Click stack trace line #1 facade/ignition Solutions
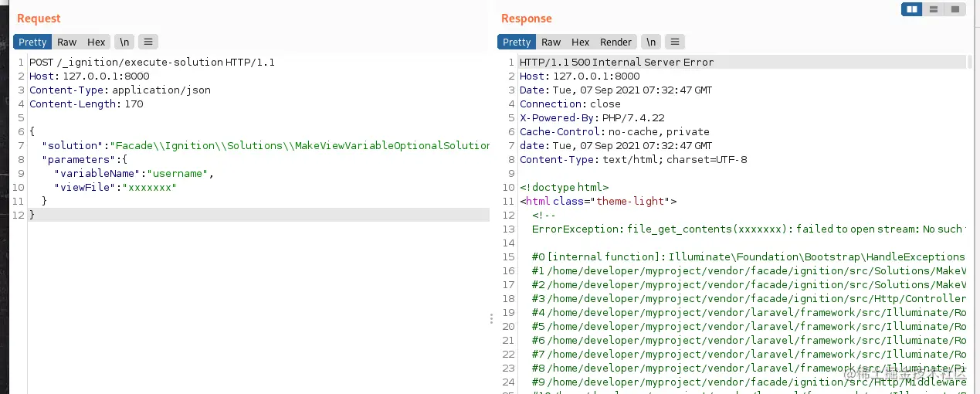This screenshot has width=980, height=394. click(x=749, y=271)
